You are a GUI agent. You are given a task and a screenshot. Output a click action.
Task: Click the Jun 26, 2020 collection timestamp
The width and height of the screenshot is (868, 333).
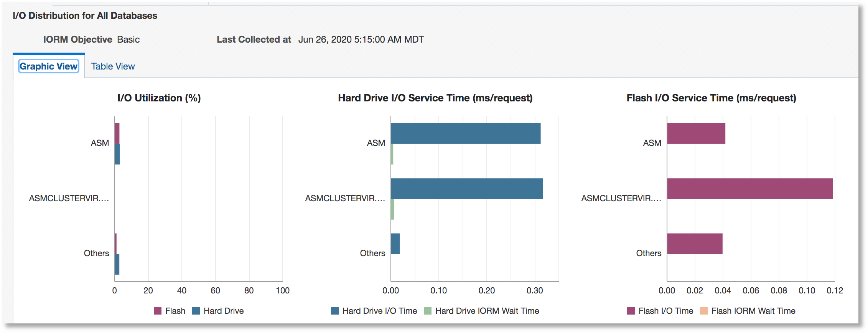pyautogui.click(x=361, y=40)
